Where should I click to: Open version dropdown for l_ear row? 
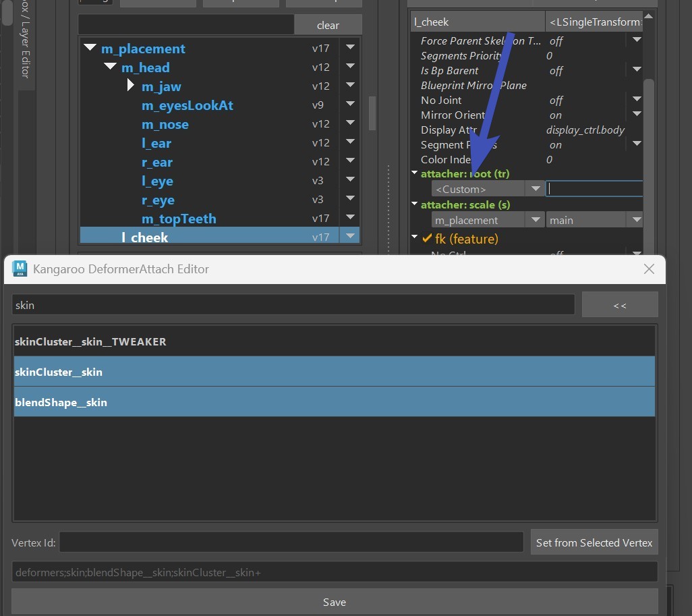tap(351, 142)
